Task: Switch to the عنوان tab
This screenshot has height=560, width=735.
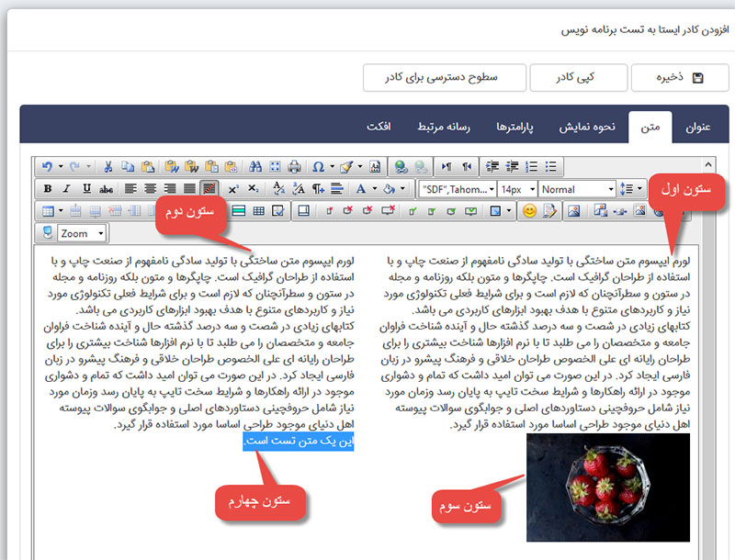Action: tap(698, 126)
